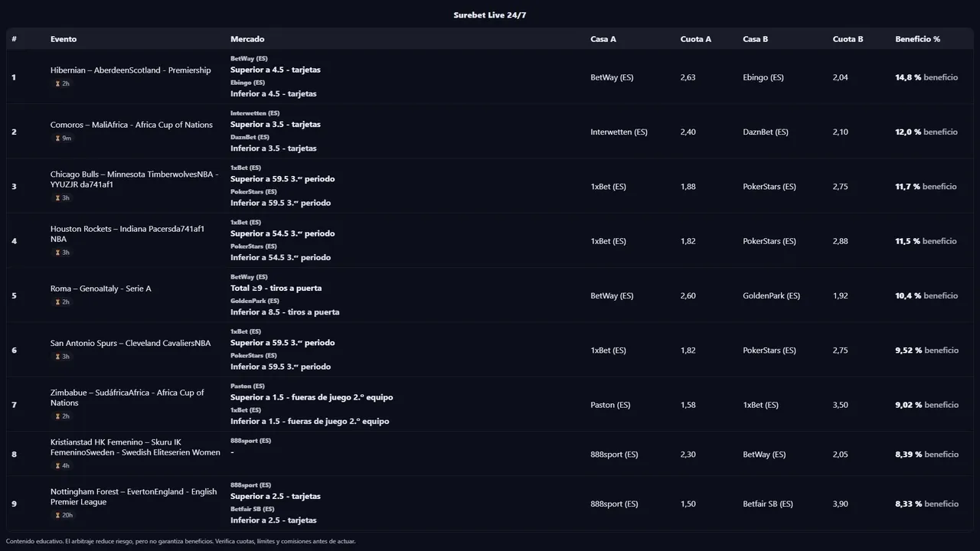The height and width of the screenshot is (551, 980).
Task: Click the hourglass badge under Chicago Bulls event
Action: click(63, 198)
